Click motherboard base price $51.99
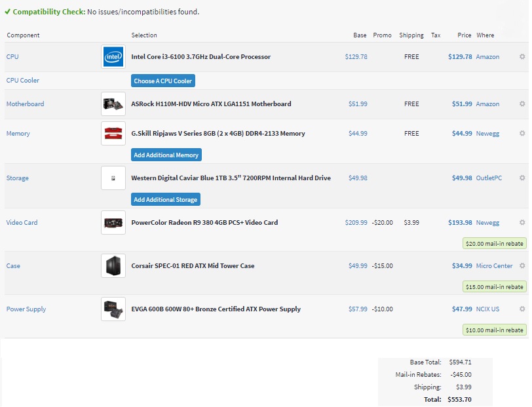 point(358,104)
